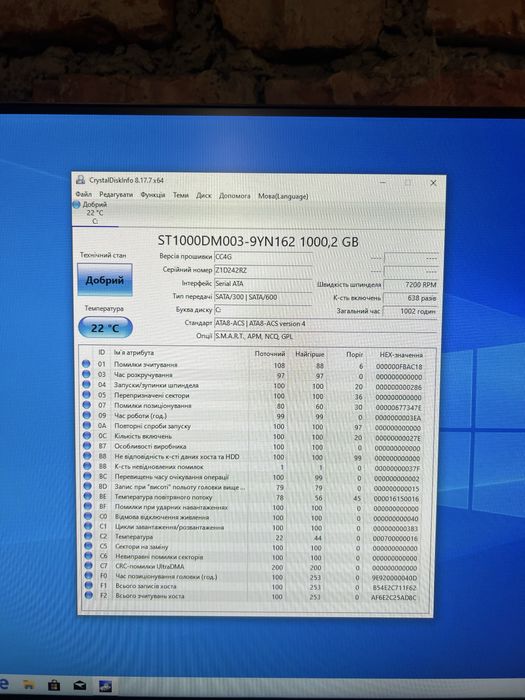Screen dimensions: 525x700
Task: Select status icon of Запуски/зупинки шпинделя row
Action: coord(87,384)
